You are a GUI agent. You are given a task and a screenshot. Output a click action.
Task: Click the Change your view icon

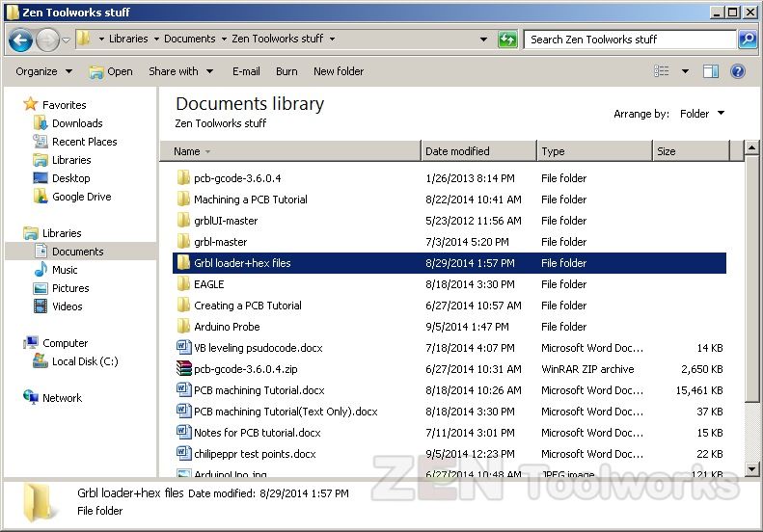pyautogui.click(x=662, y=71)
